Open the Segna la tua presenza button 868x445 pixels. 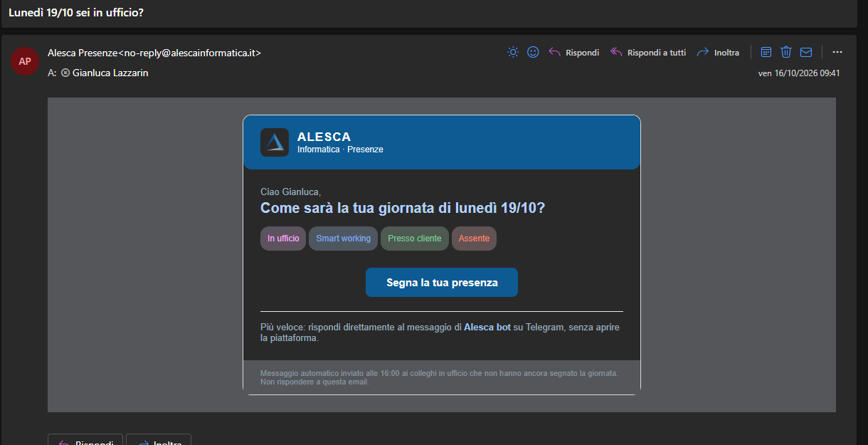[442, 283]
